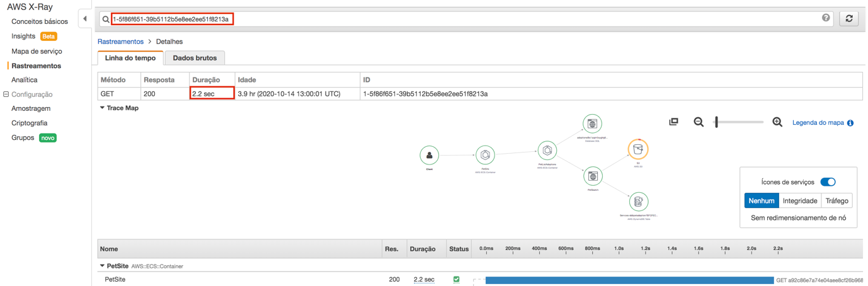The image size is (868, 286).
Task: Refresh the trace results
Action: point(849,19)
